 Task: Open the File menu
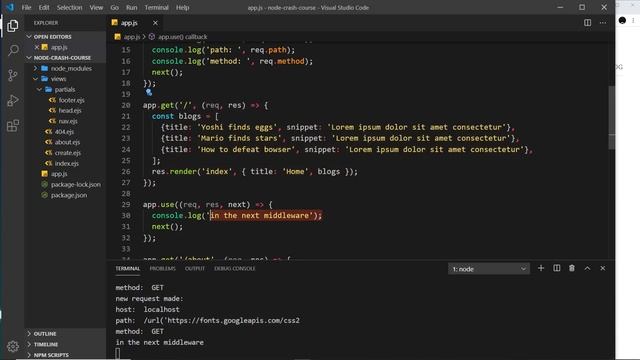pyautogui.click(x=26, y=7)
